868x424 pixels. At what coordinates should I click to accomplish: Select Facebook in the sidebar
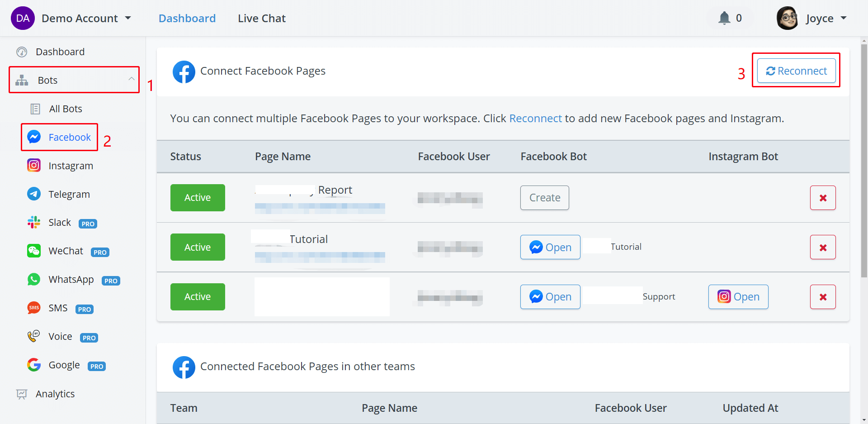[x=70, y=137]
